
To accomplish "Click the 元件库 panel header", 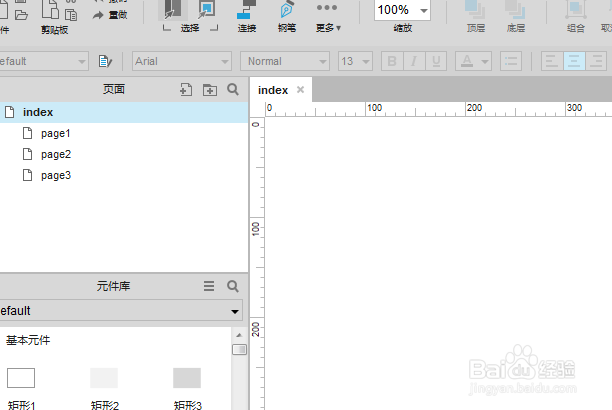I will [113, 286].
